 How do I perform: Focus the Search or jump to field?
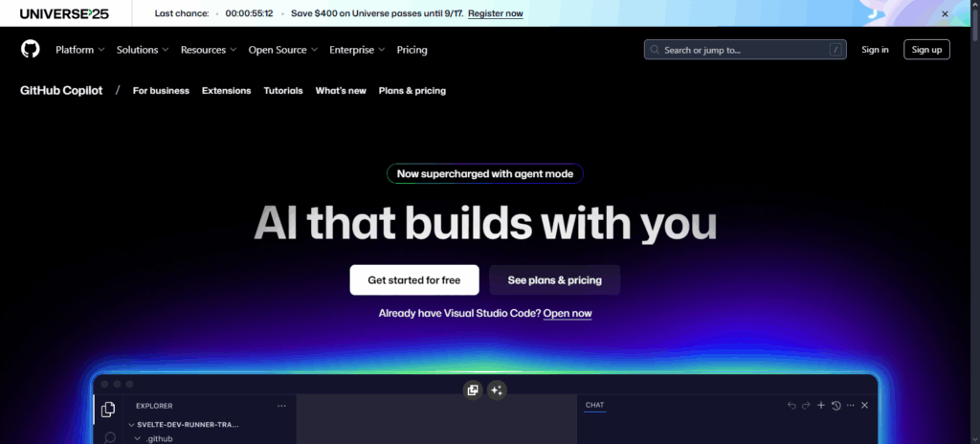(x=745, y=50)
